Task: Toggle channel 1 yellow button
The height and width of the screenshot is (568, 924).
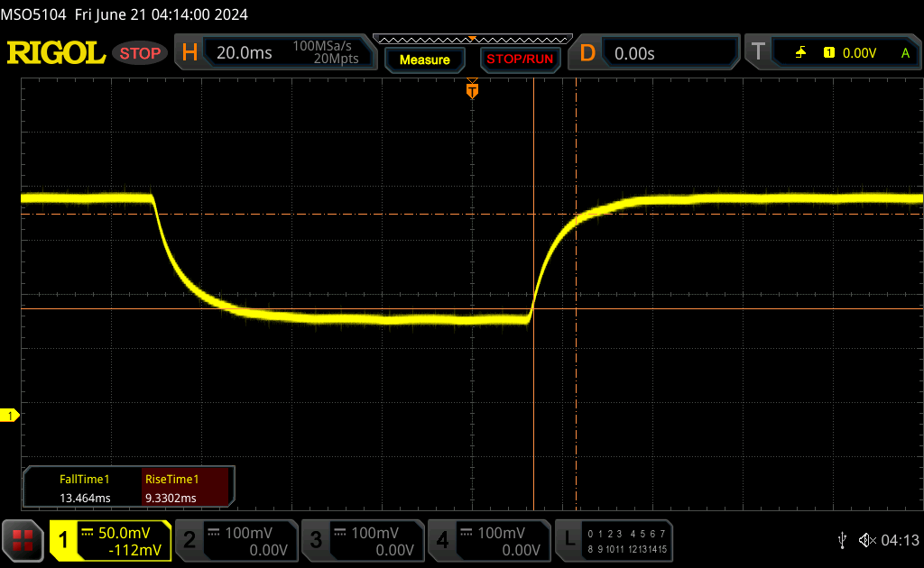Action: point(63,540)
